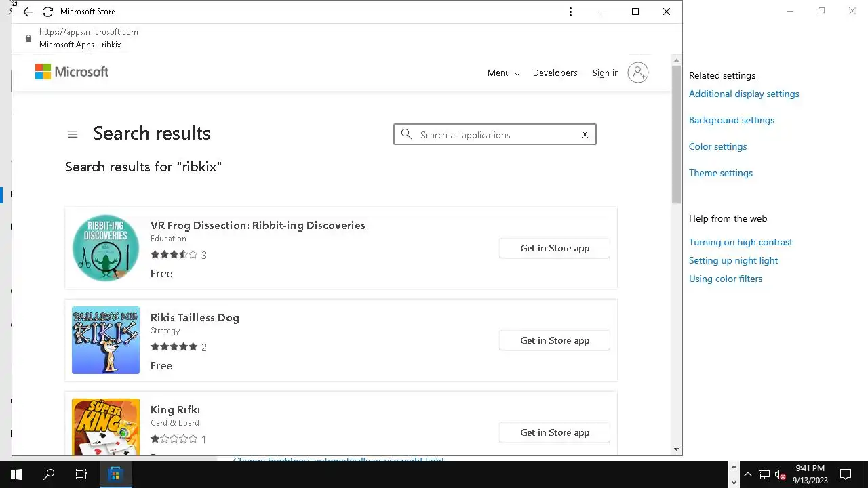
Task: Click the vertical scrollbar thumb
Action: click(x=676, y=134)
